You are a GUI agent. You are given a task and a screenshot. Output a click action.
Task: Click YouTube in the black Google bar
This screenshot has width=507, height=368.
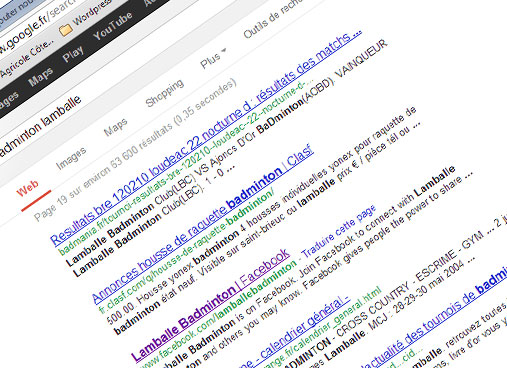point(113,26)
